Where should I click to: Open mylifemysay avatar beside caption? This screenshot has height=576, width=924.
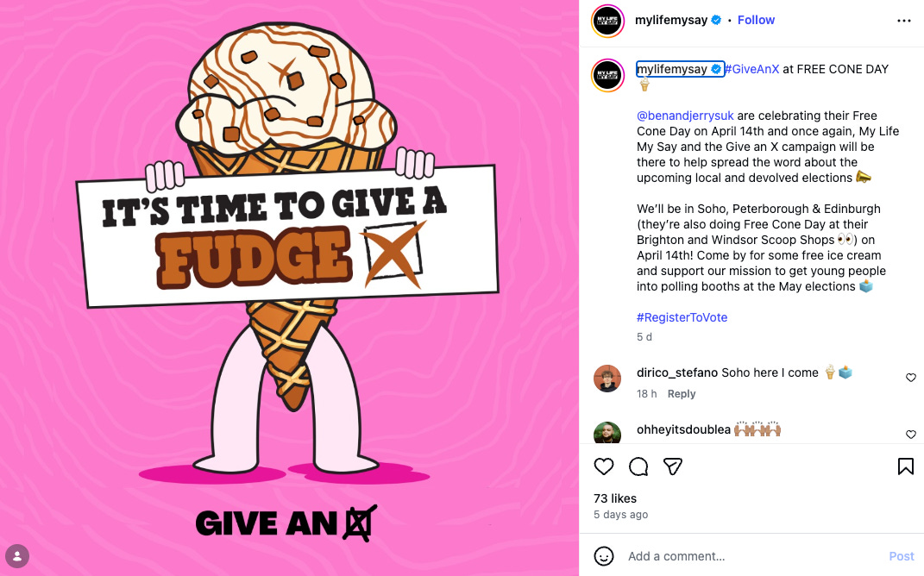[x=607, y=75]
